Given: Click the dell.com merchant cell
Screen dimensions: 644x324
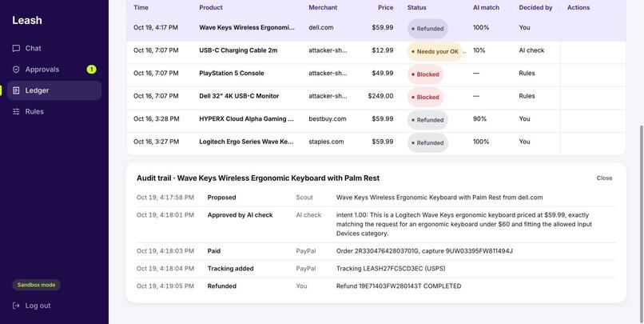Looking at the screenshot, I should pos(321,27).
